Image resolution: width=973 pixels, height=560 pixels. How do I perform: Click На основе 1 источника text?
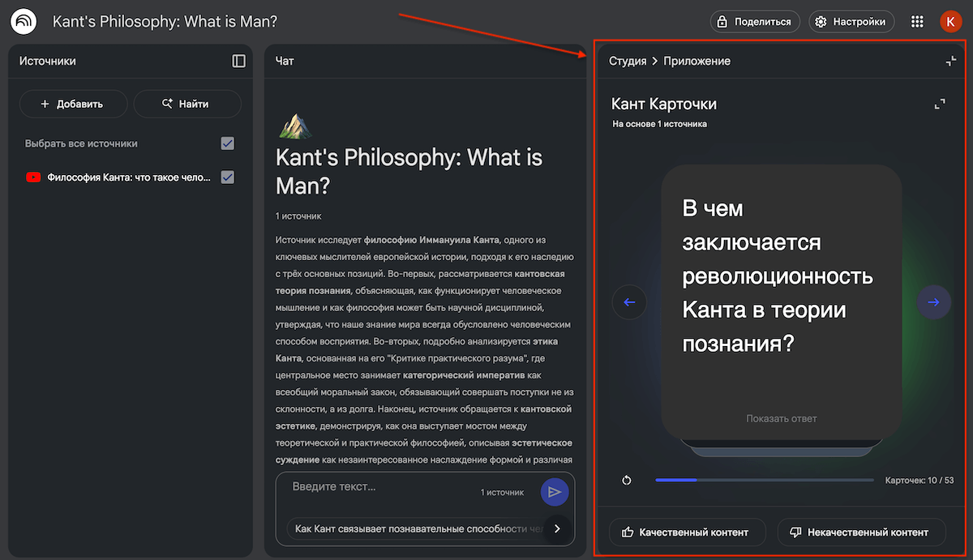[x=660, y=124]
